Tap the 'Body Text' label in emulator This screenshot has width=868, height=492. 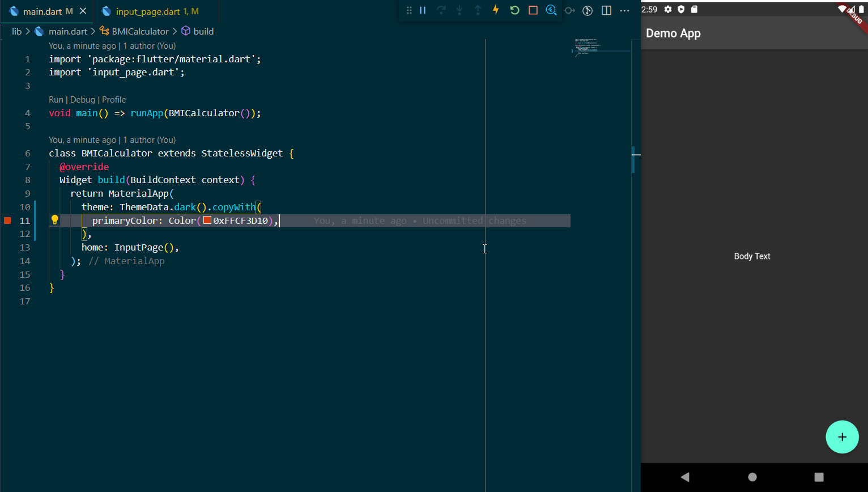click(752, 256)
